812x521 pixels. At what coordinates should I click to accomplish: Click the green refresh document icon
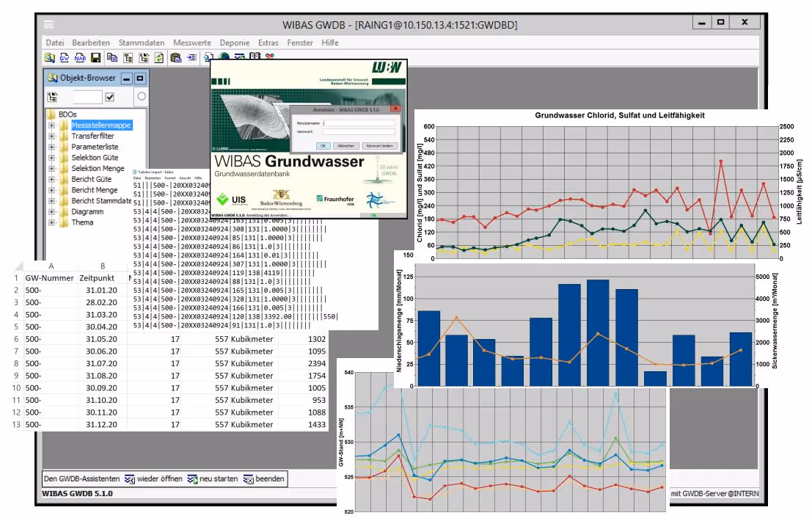coord(159,58)
